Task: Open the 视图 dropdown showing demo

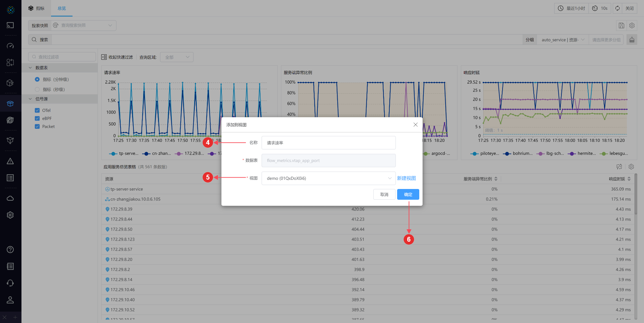Action: coord(329,178)
